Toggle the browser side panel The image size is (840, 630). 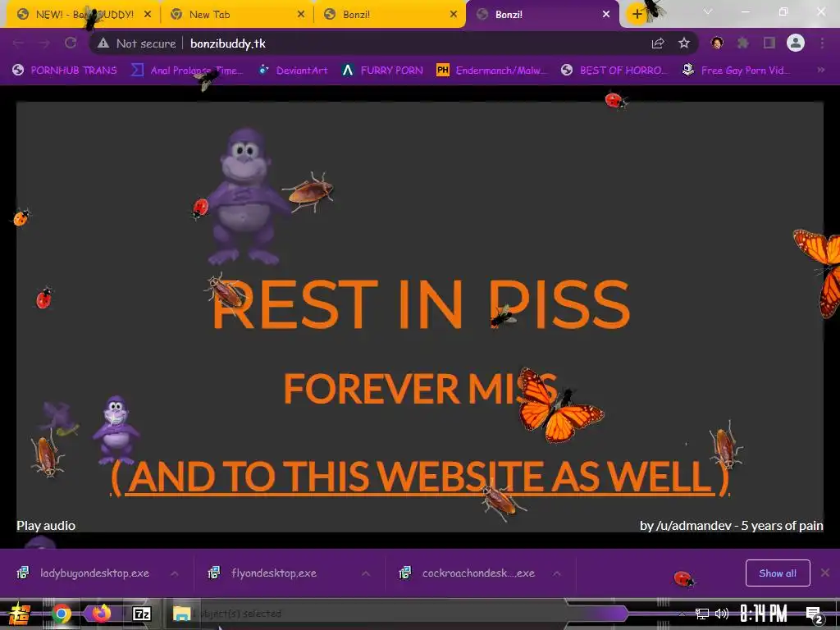pos(769,43)
